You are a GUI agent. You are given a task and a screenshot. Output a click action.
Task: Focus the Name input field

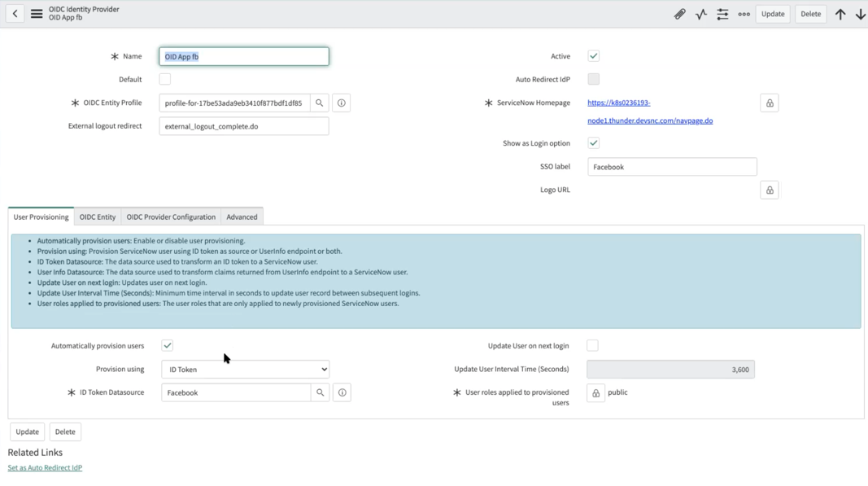tap(244, 56)
